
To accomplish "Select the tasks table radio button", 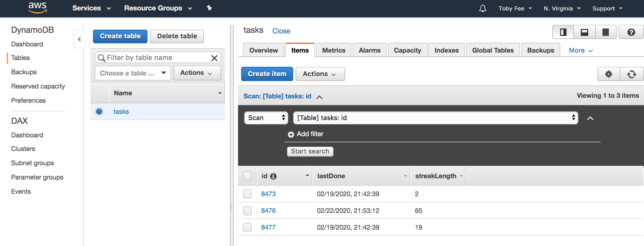I will 99,111.
